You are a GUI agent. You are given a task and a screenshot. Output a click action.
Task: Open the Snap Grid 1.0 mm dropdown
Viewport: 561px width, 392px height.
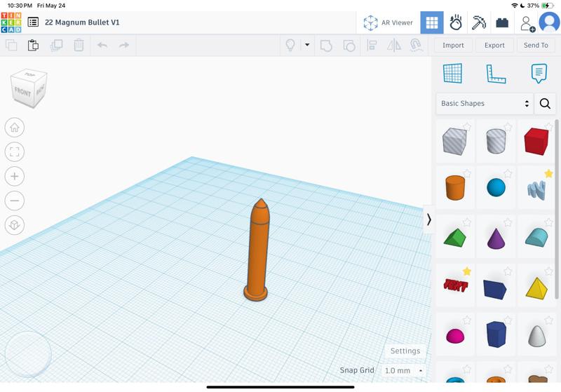404,370
